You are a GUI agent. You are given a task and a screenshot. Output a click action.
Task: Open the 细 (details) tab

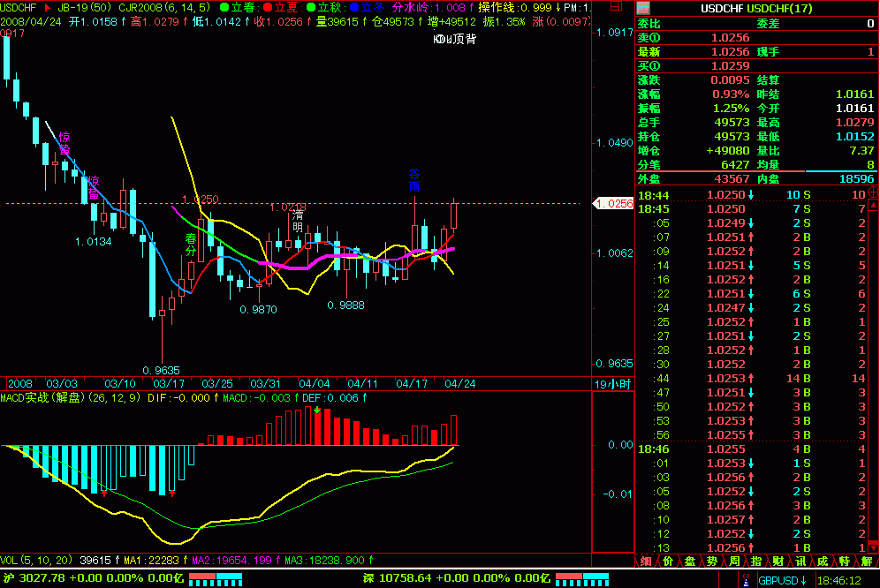pos(645,561)
